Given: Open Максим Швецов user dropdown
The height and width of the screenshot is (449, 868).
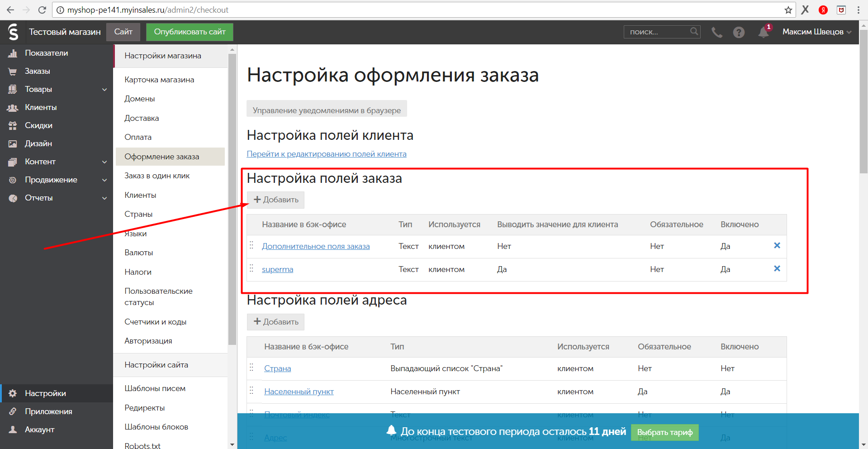Looking at the screenshot, I should coord(817,32).
